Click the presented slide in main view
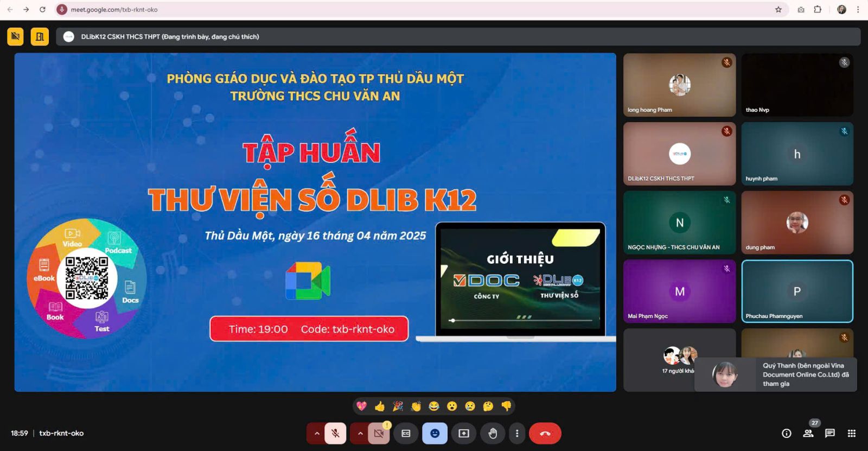 click(315, 222)
